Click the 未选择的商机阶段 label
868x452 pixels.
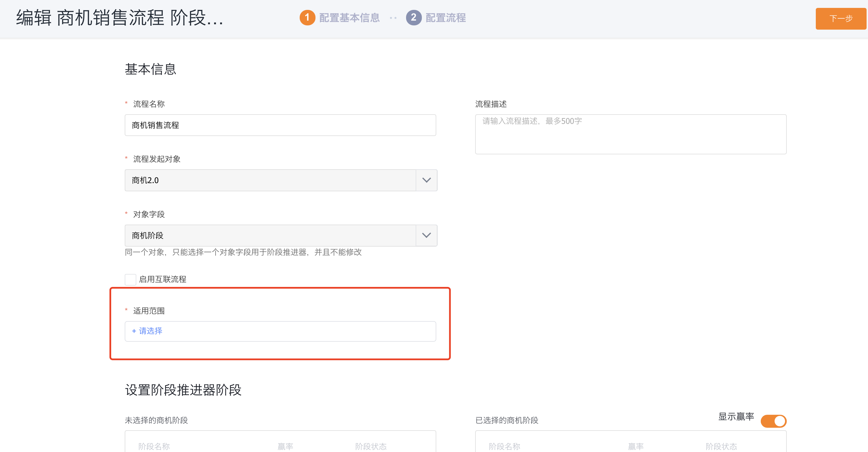[x=156, y=420]
